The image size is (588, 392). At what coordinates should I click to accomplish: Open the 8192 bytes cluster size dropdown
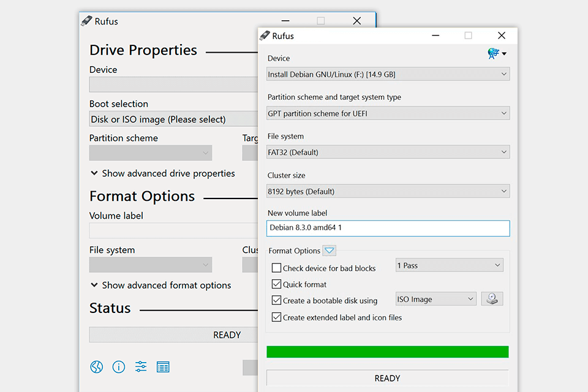coord(388,191)
